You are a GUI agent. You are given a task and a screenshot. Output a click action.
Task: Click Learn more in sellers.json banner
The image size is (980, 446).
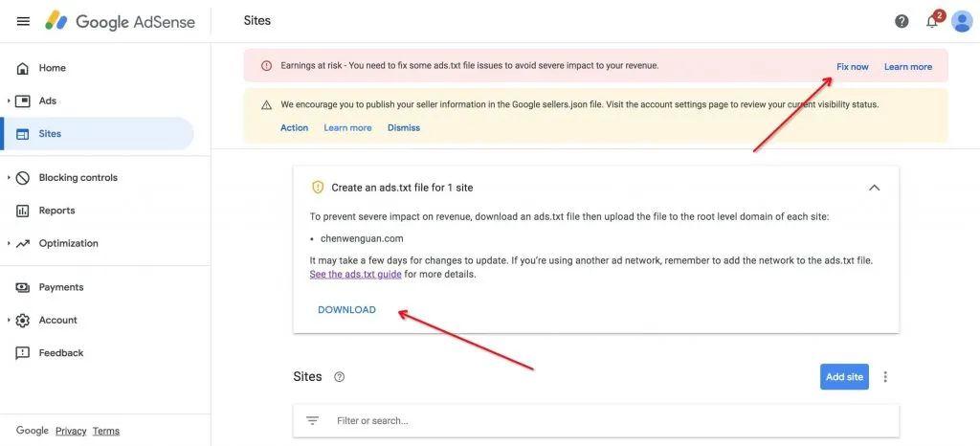click(347, 128)
